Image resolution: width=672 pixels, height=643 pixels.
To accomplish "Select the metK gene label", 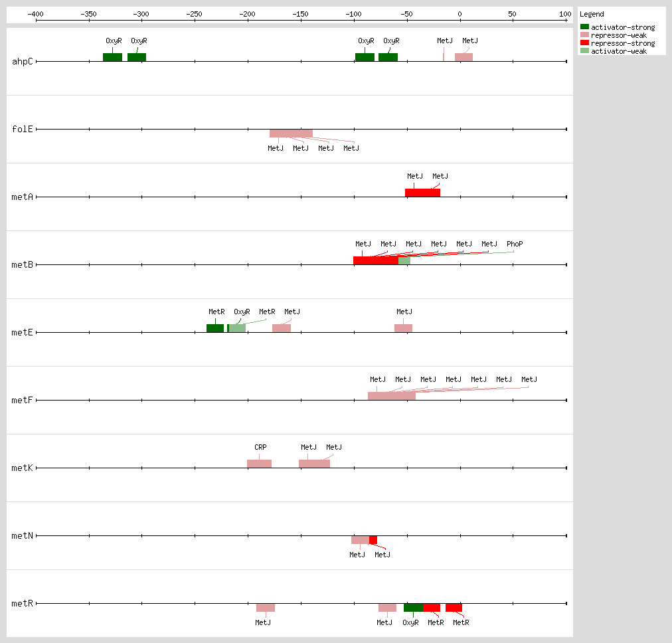I will (x=23, y=468).
